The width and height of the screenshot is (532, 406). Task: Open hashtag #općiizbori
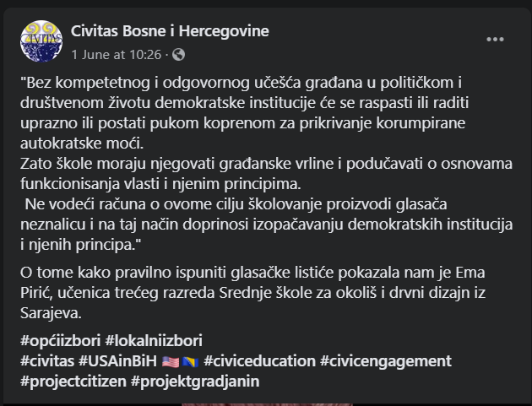(x=61, y=340)
